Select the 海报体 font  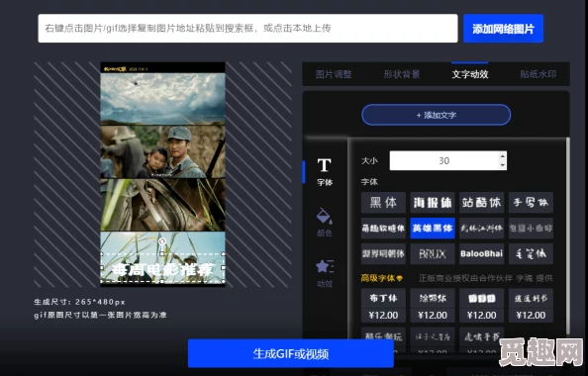[x=433, y=203]
